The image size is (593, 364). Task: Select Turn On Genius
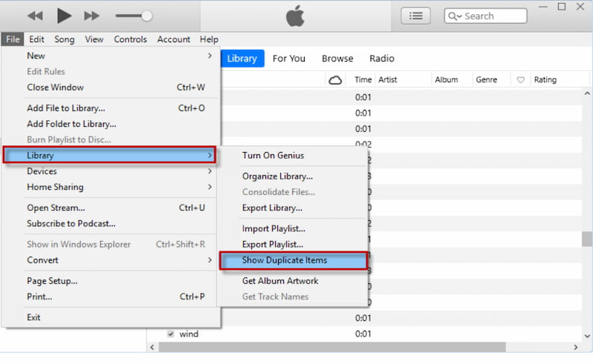pos(293,156)
